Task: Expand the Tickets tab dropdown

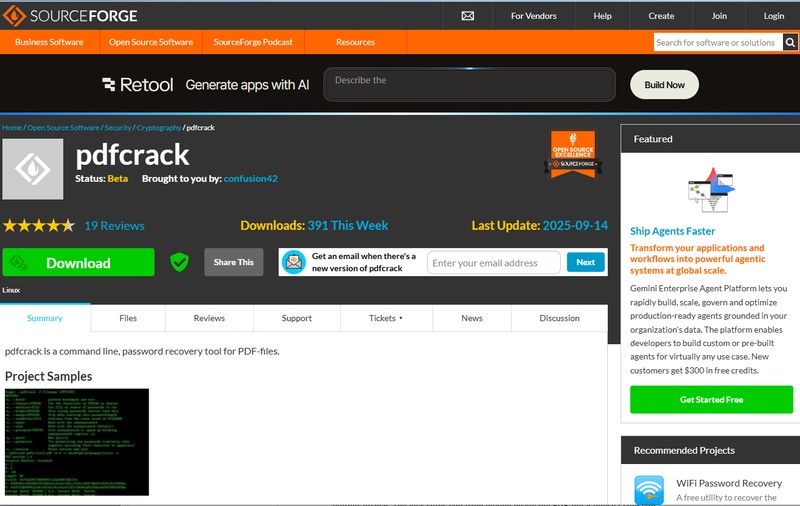Action: pyautogui.click(x=386, y=318)
